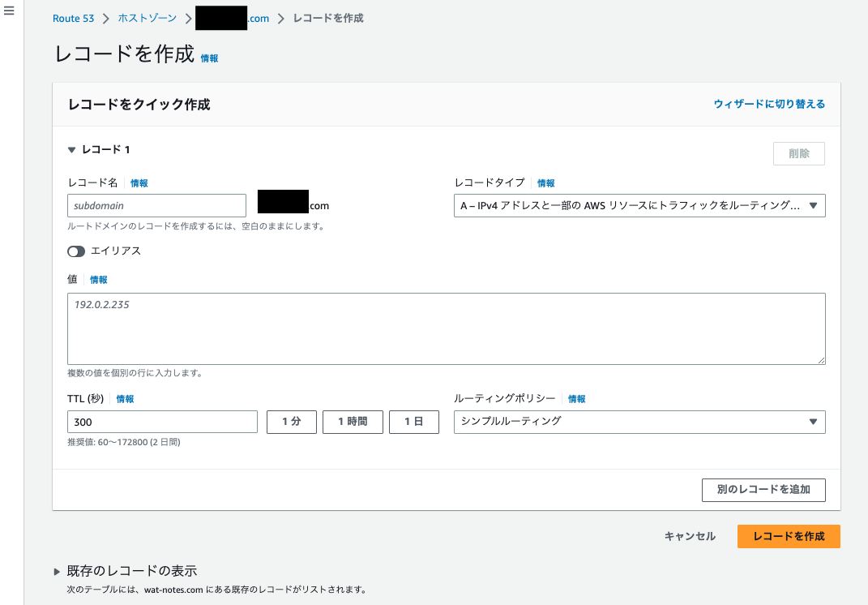Expand 既存のレコードの表示 section
Image resolution: width=868 pixels, height=605 pixels.
point(57,571)
